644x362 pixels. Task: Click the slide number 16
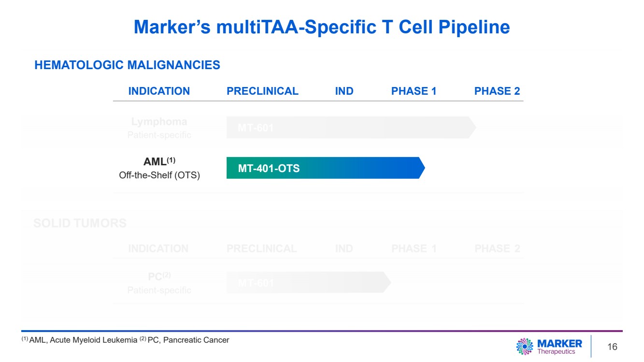pyautogui.click(x=612, y=347)
